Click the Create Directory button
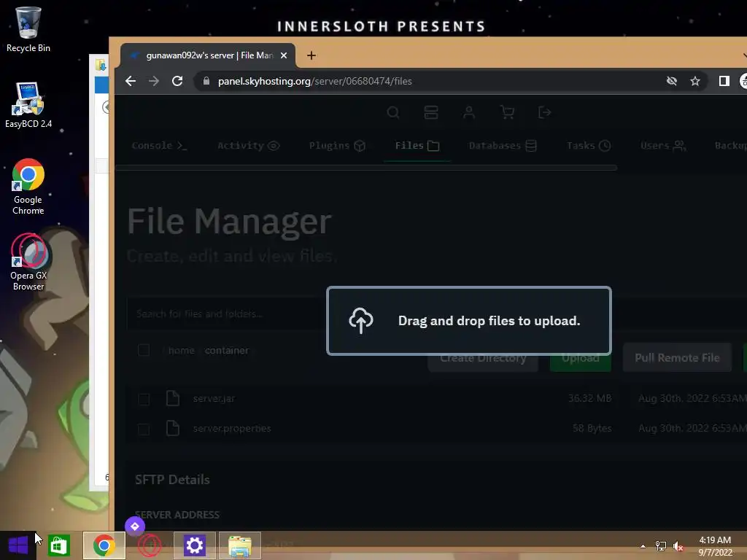The image size is (747, 560). [483, 357]
